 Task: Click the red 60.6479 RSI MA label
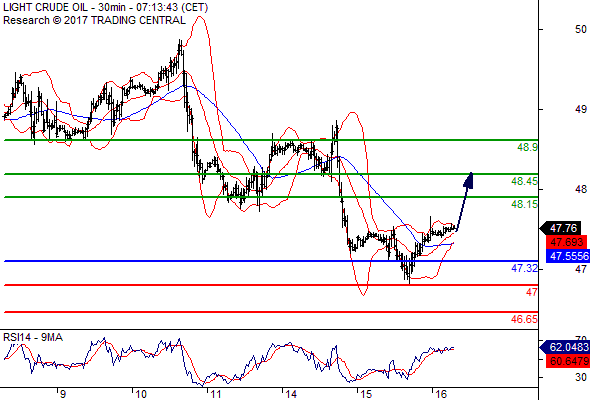click(x=568, y=361)
